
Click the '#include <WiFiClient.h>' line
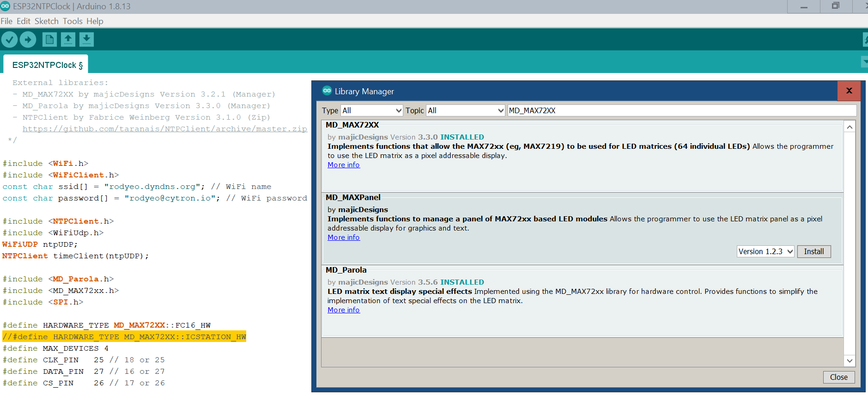(x=61, y=175)
